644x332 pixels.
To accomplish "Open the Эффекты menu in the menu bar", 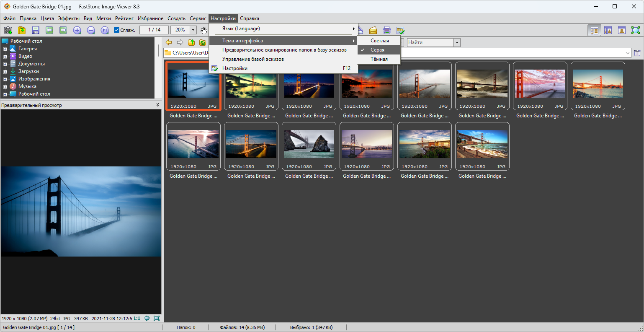I will coord(69,18).
